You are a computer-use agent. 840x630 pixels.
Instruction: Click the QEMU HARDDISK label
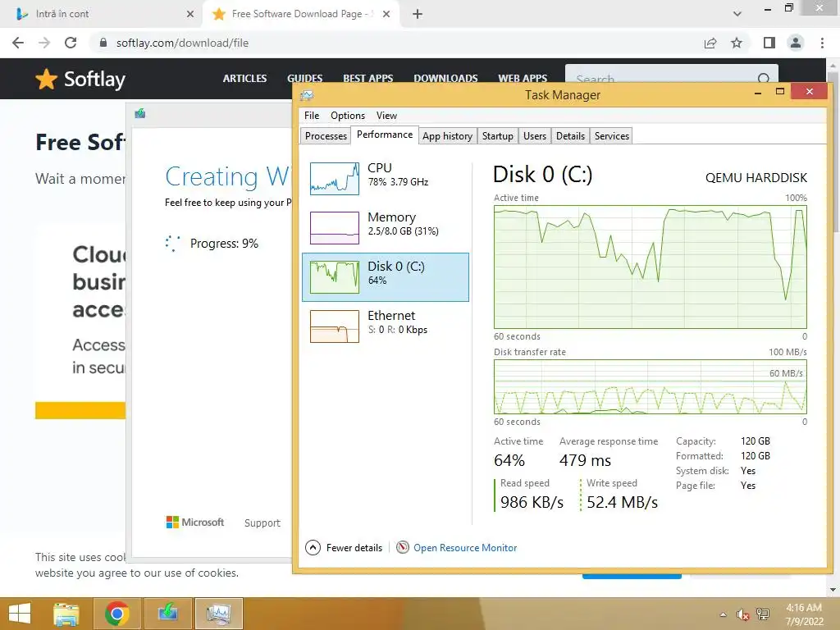pyautogui.click(x=756, y=178)
